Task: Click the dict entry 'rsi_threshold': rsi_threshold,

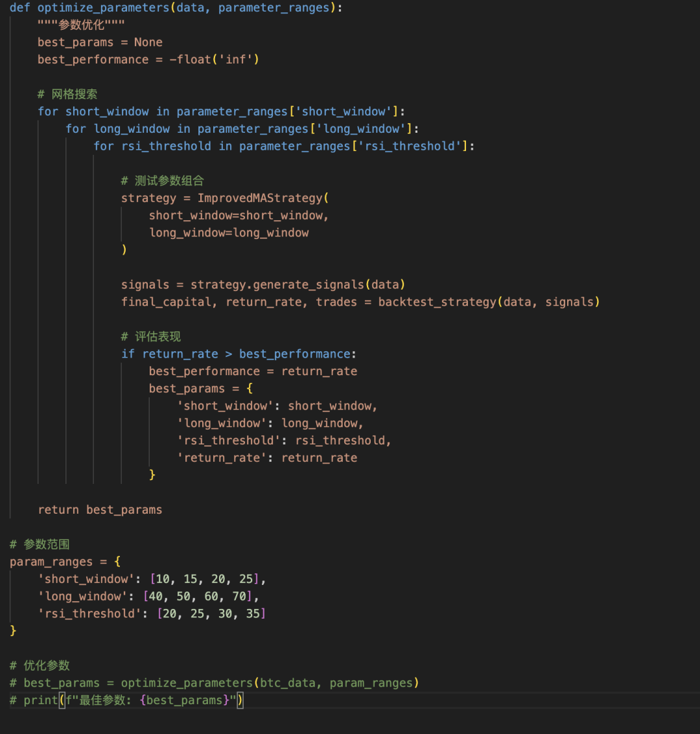Action: tap(284, 441)
